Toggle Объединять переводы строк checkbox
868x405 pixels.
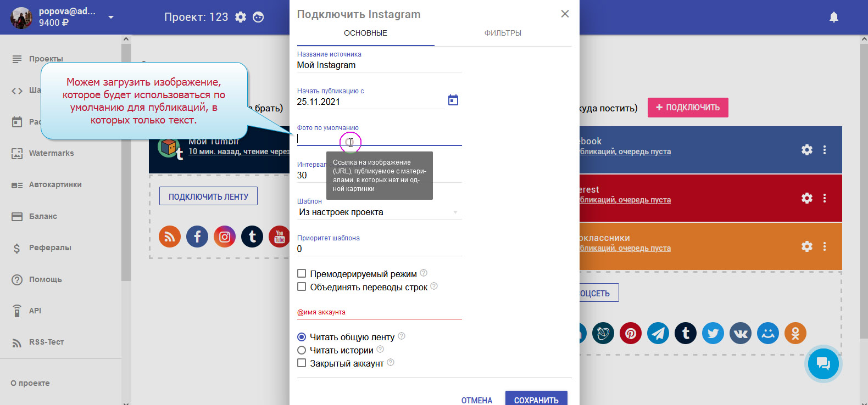[x=302, y=286]
